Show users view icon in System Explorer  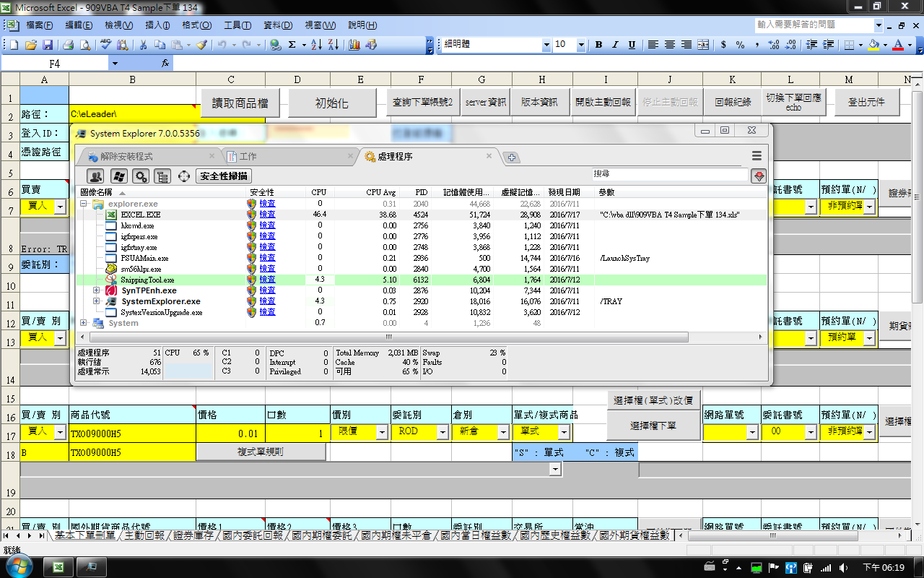click(x=95, y=176)
